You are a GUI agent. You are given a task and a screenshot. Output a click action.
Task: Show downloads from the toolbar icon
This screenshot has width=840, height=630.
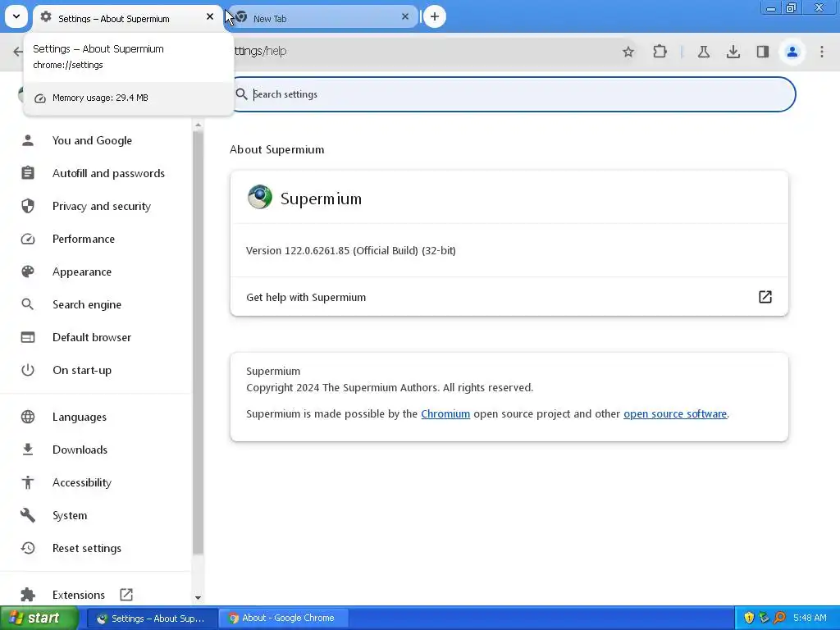coord(733,52)
